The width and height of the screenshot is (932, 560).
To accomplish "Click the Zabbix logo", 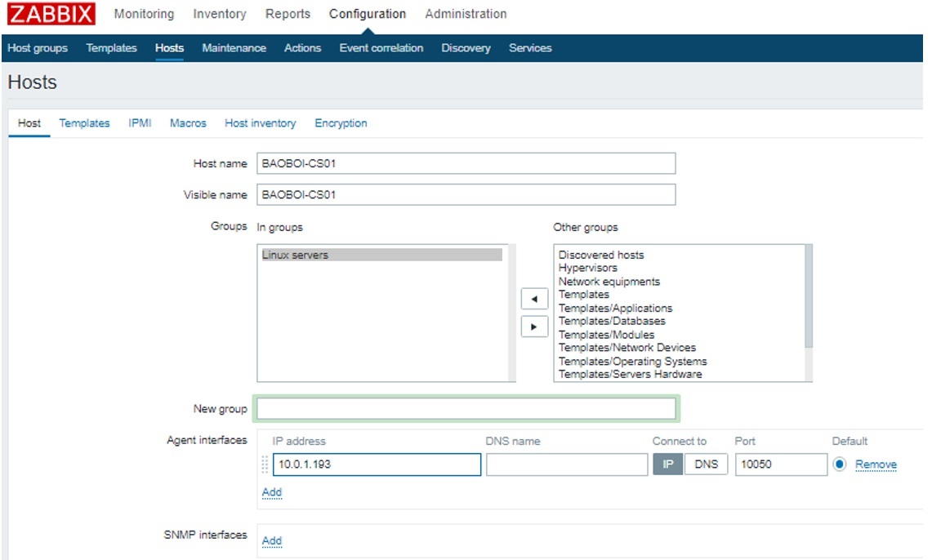I will coord(51,14).
